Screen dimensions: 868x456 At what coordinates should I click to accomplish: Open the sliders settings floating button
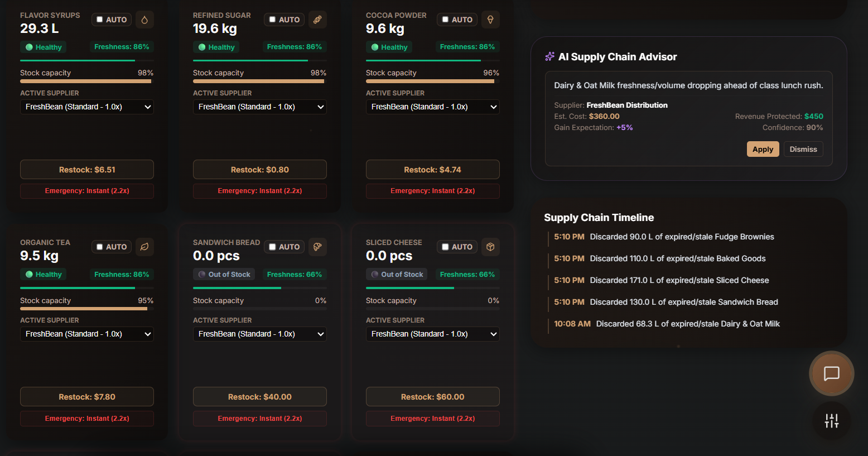[x=832, y=420]
